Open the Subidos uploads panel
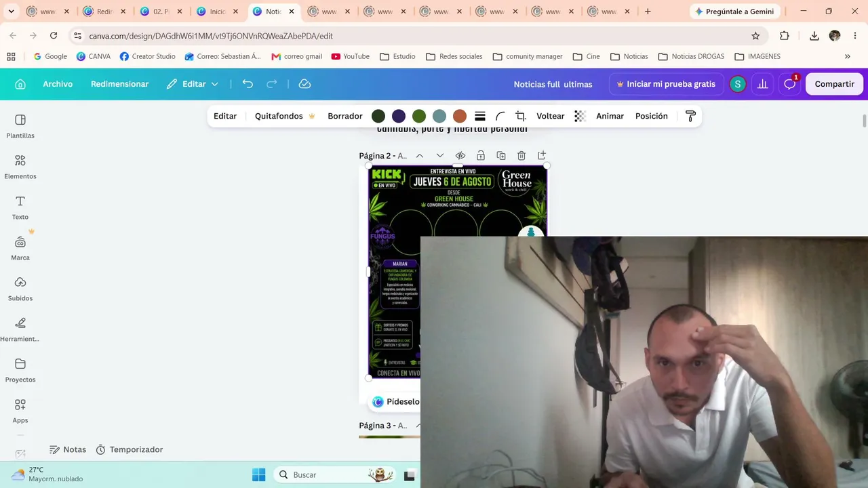Image resolution: width=868 pixels, height=488 pixels. 20,289
